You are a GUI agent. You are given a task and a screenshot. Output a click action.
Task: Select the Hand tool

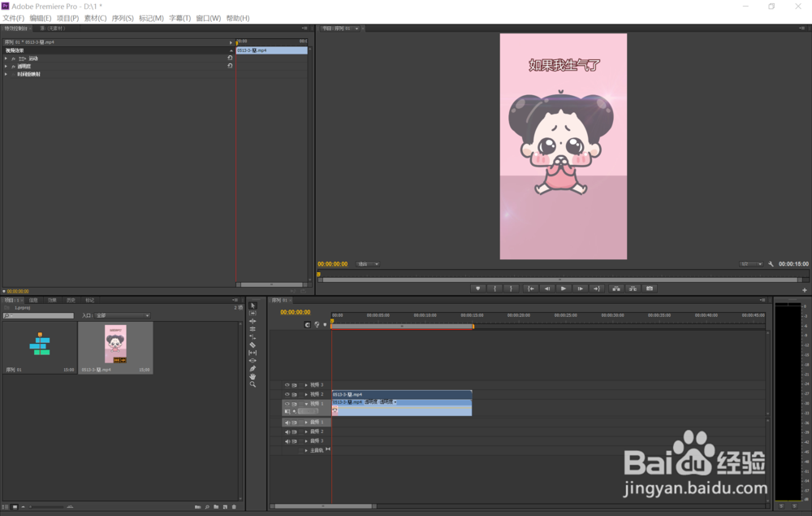[x=253, y=376]
